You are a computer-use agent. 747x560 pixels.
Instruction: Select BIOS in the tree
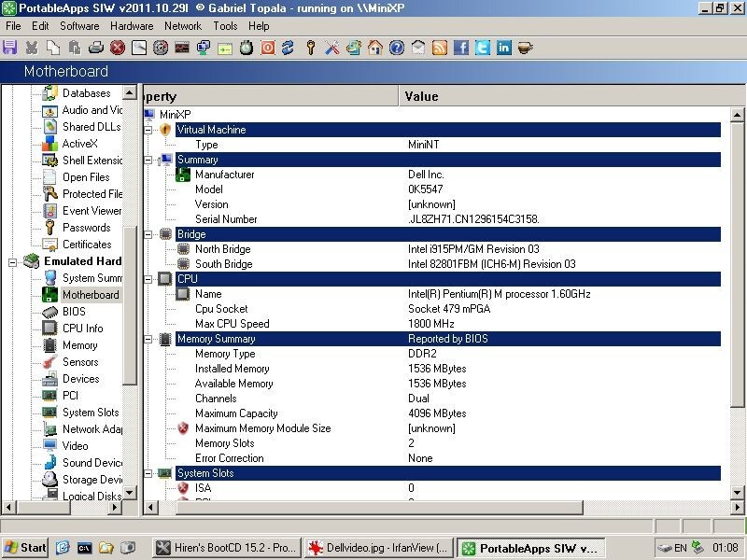74,312
